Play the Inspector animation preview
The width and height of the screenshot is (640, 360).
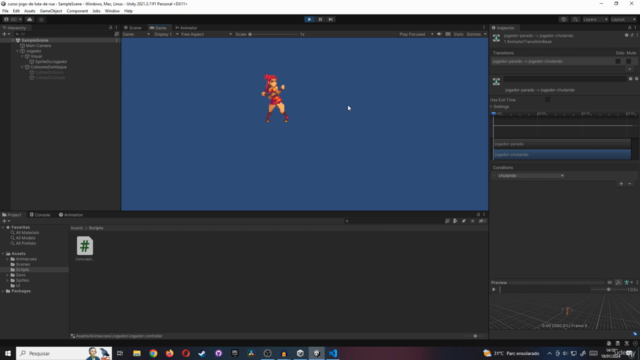coord(493,289)
